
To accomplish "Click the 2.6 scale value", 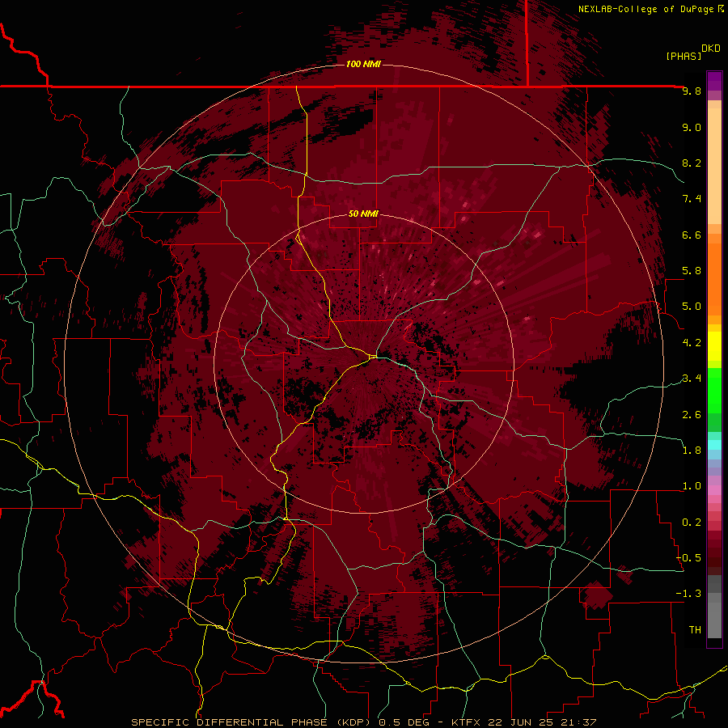I will coord(692,415).
